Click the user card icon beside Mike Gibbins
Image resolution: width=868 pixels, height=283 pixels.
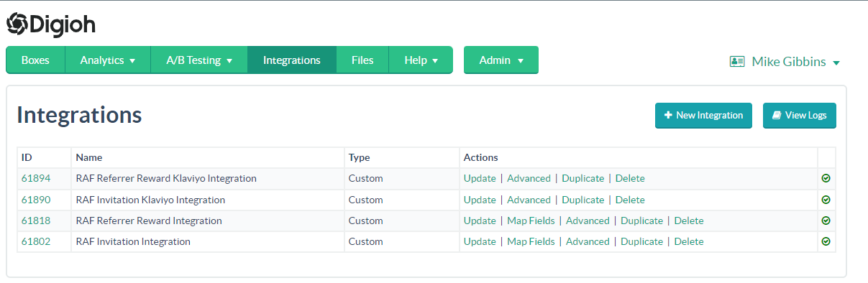pos(737,62)
